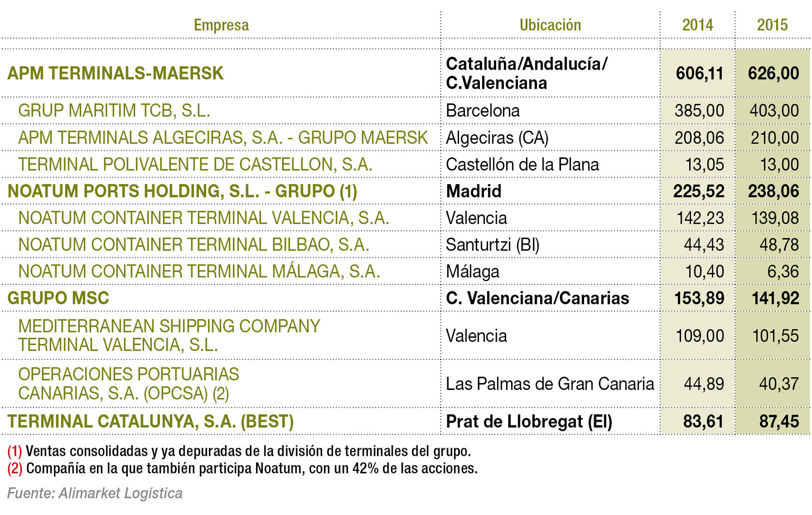The image size is (812, 515).
Task: Select TERMINAL POLIVALENTE DE CASTELLON, S.A.
Action: tap(195, 164)
